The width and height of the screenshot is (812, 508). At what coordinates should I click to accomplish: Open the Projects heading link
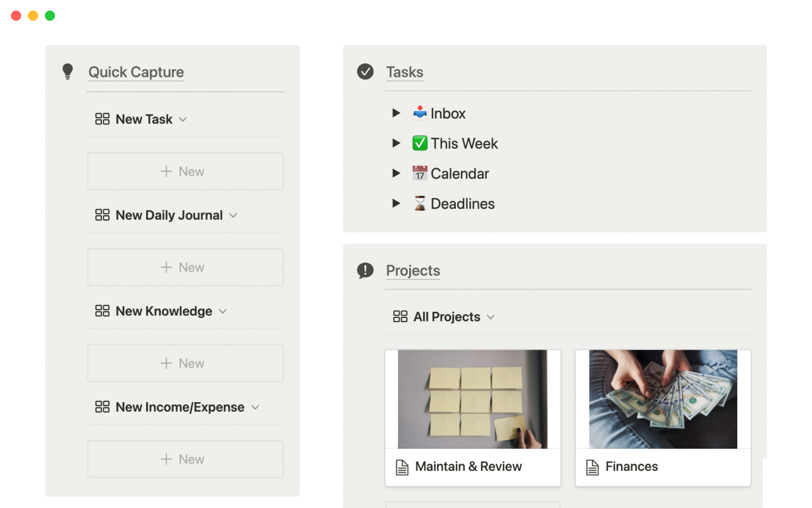point(413,271)
